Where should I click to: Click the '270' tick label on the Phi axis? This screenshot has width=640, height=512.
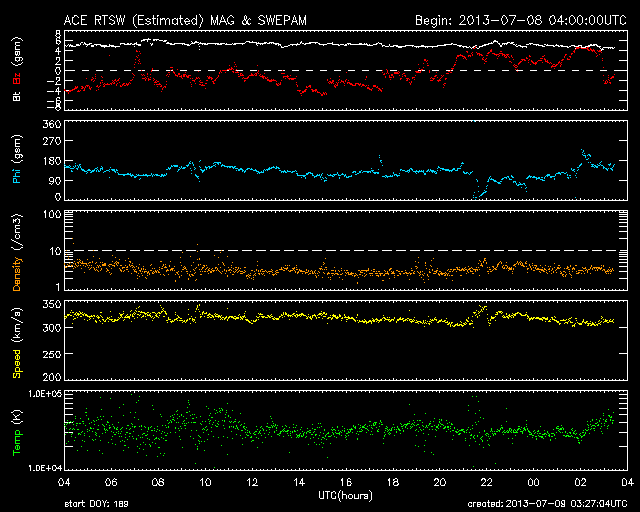pos(52,141)
